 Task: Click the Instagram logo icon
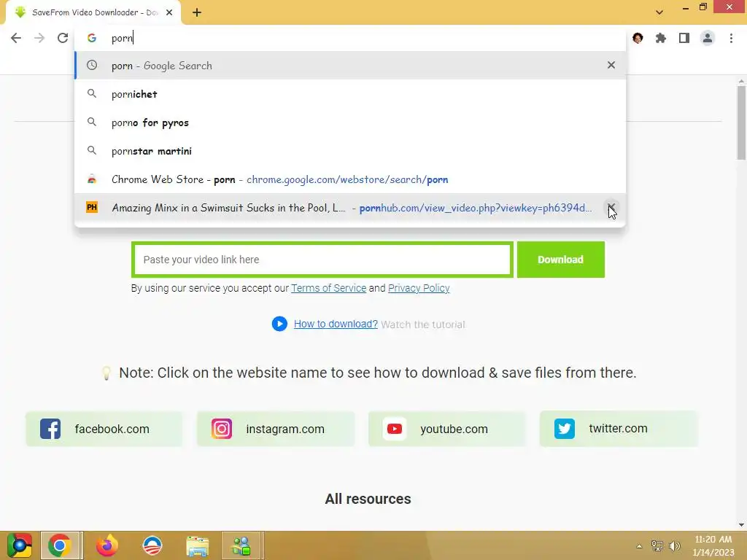[222, 429]
